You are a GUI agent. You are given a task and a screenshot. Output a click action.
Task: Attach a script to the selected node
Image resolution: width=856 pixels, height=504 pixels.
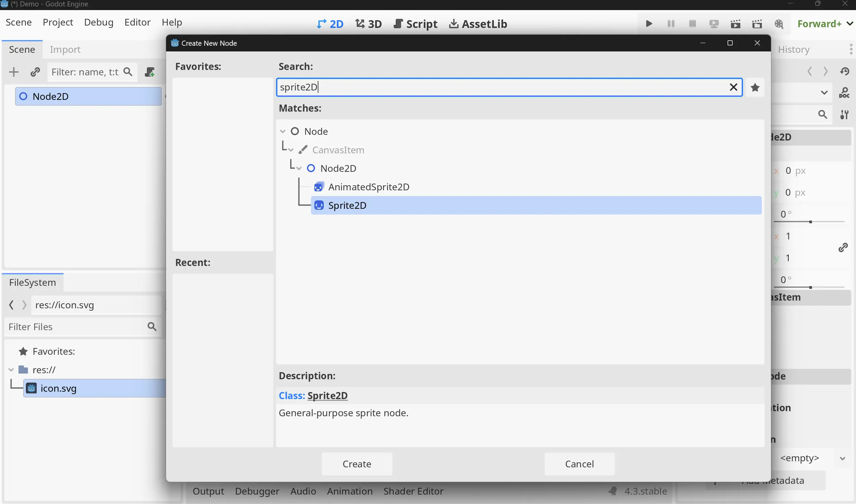click(x=150, y=72)
